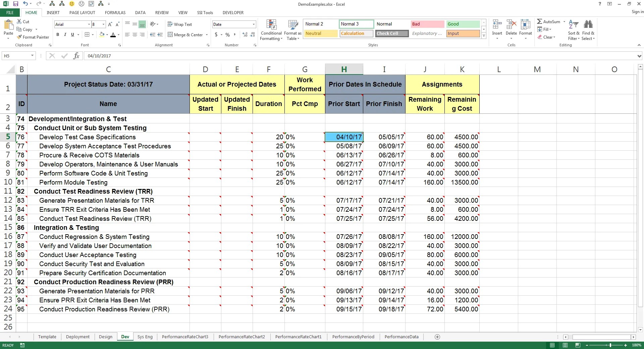Viewport: 644px width, 349px height.
Task: Decrease decimal places
Action: [x=252, y=34]
